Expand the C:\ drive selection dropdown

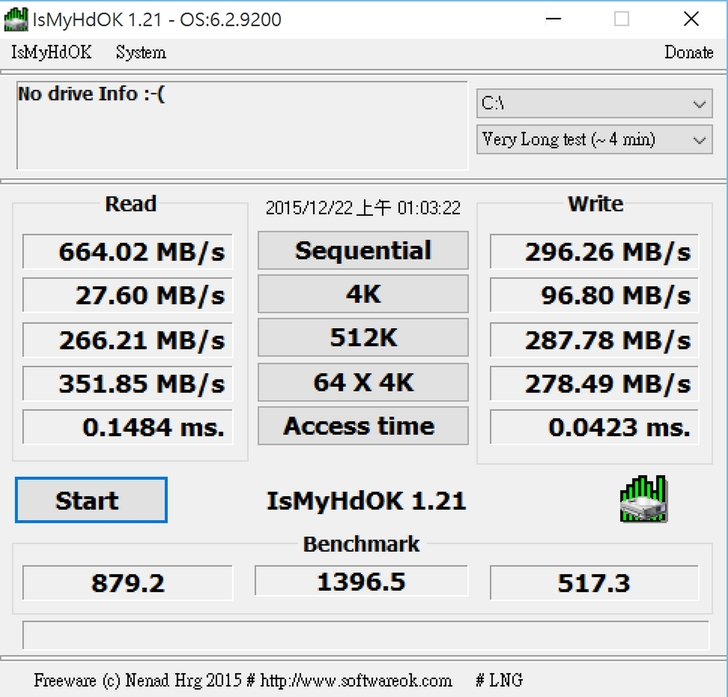coord(594,104)
